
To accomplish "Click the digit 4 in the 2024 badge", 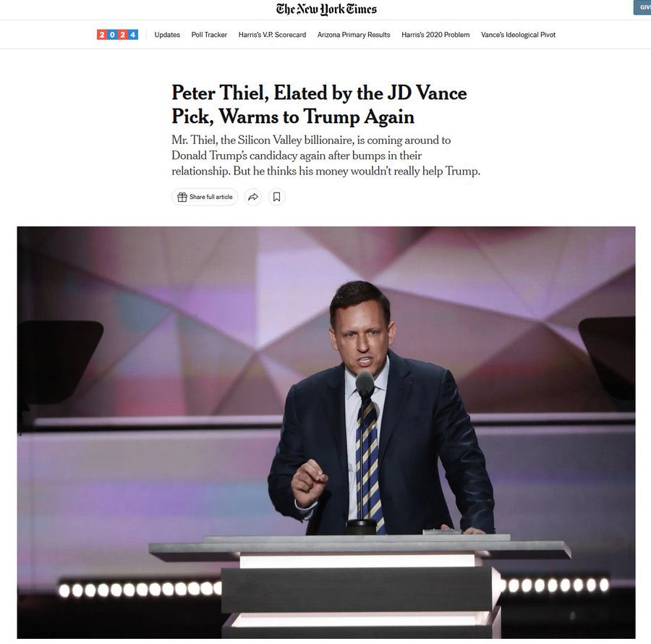I will pyautogui.click(x=133, y=35).
